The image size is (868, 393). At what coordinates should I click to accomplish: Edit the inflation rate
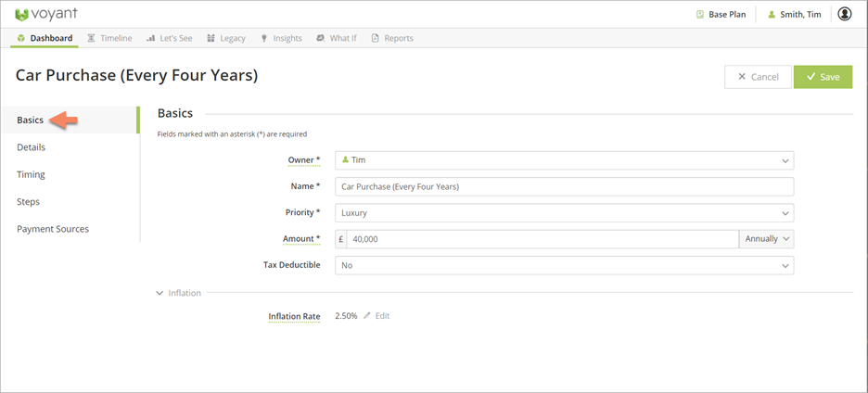click(x=377, y=316)
